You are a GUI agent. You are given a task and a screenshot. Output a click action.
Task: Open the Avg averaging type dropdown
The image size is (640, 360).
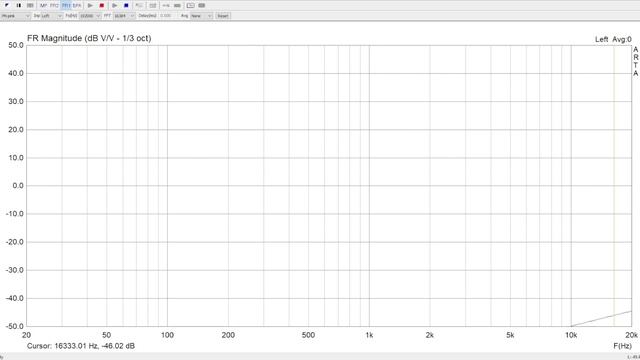[202, 16]
